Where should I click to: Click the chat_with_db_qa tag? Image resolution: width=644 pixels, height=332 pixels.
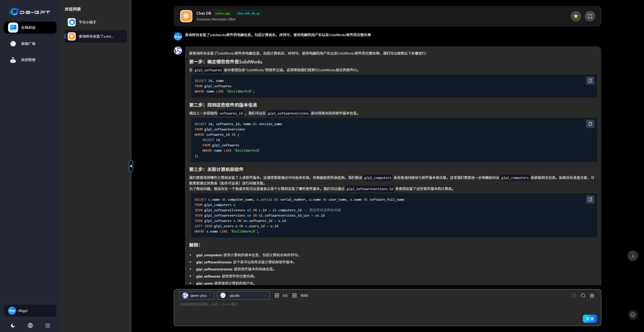point(248,13)
